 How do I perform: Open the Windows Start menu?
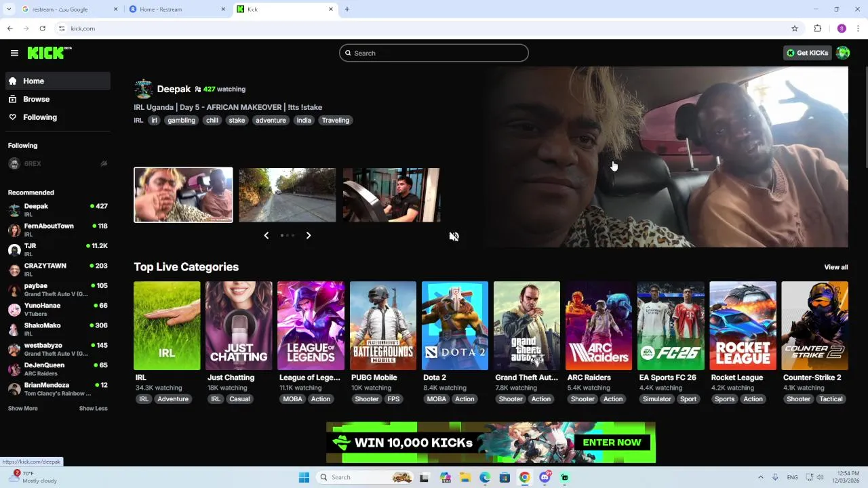[x=303, y=477]
